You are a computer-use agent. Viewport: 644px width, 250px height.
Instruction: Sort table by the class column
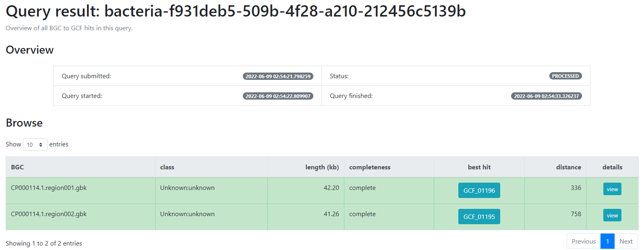[x=167, y=167]
